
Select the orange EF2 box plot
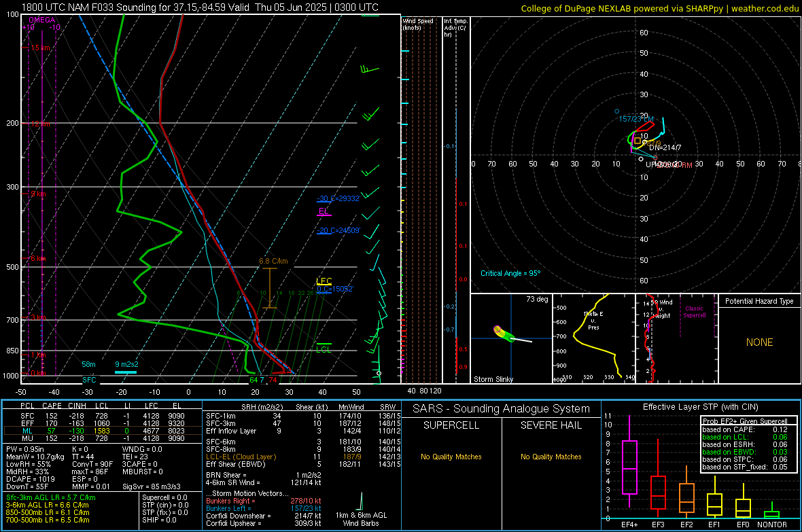(x=686, y=492)
